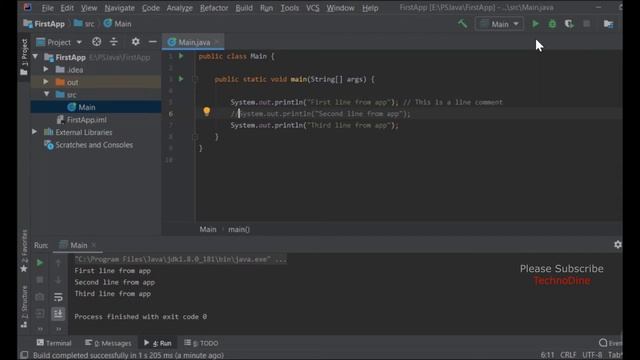
Task: Click the Stop icon in the main toolbar
Action: pos(587,24)
